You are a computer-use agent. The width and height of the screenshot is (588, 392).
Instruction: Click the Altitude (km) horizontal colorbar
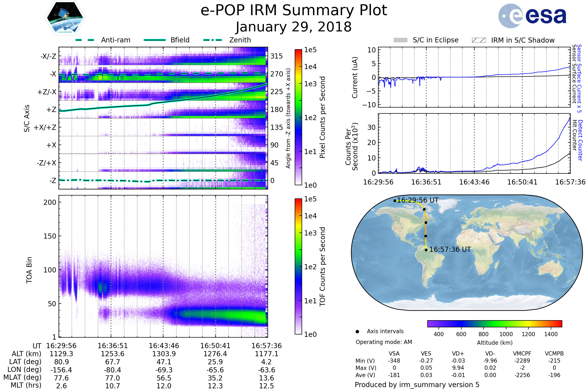click(x=494, y=323)
